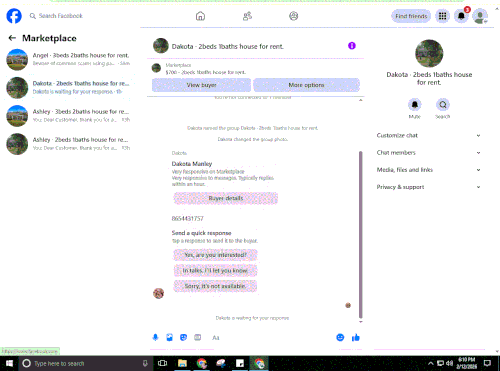Open File Explorer from taskbar
Image resolution: width=500 pixels, height=371 pixels.
coord(182,363)
